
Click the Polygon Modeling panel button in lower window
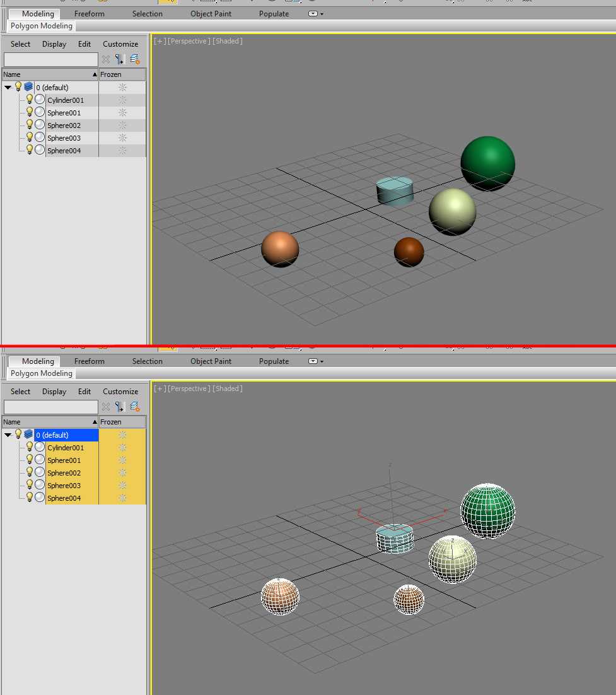(x=42, y=373)
